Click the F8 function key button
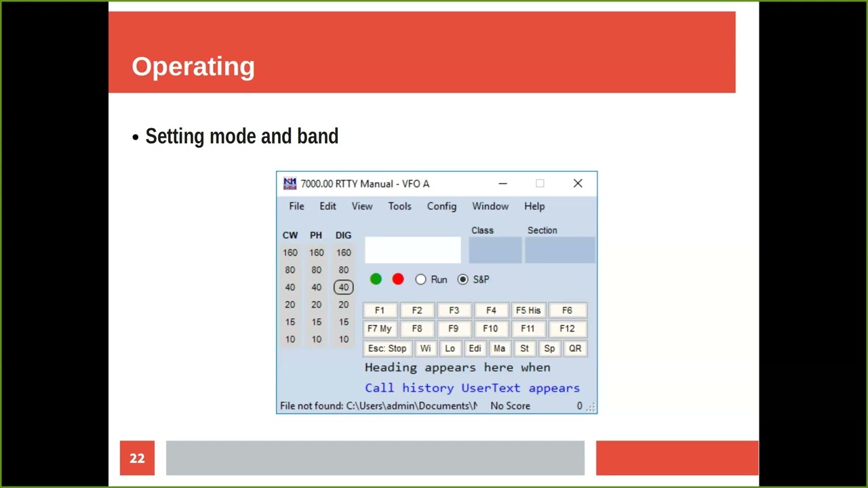 point(417,329)
